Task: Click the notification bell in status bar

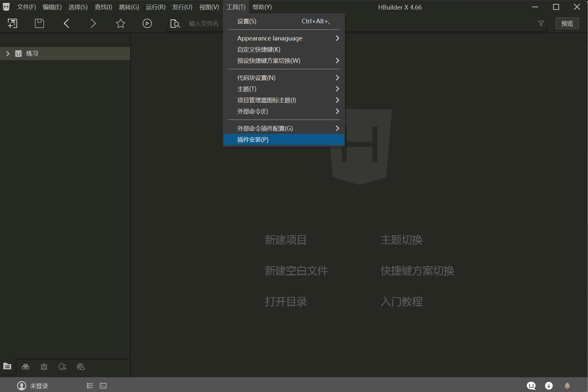Action: [x=567, y=385]
